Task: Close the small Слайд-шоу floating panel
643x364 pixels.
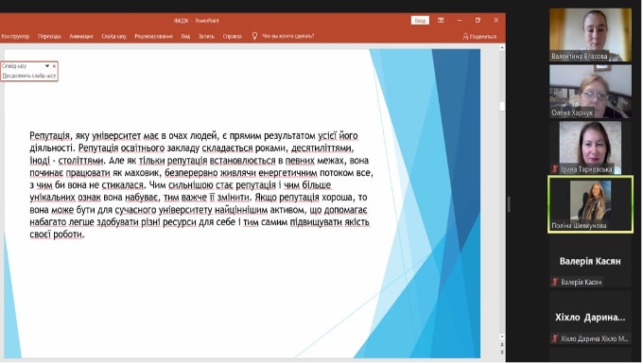Action: click(54, 66)
